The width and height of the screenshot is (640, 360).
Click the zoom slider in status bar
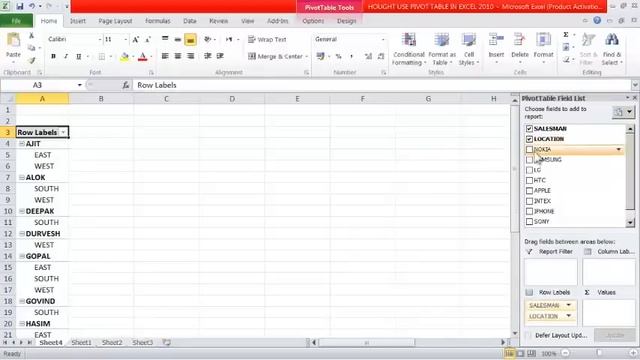point(599,353)
